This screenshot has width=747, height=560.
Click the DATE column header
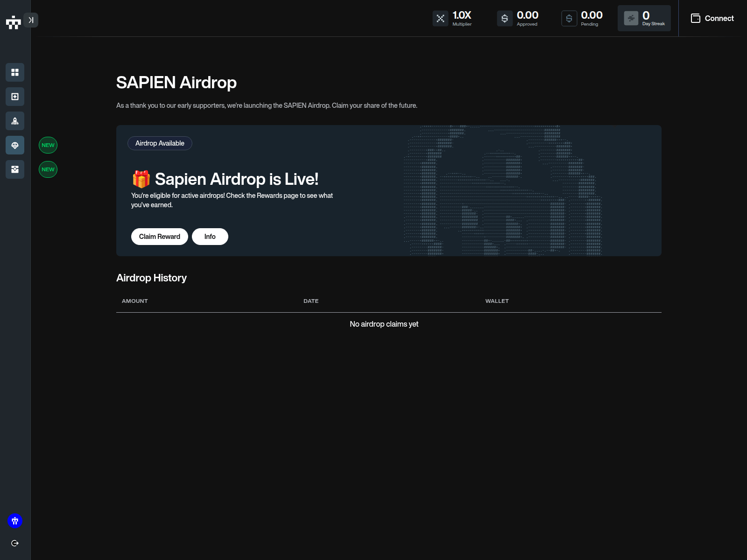(311, 301)
